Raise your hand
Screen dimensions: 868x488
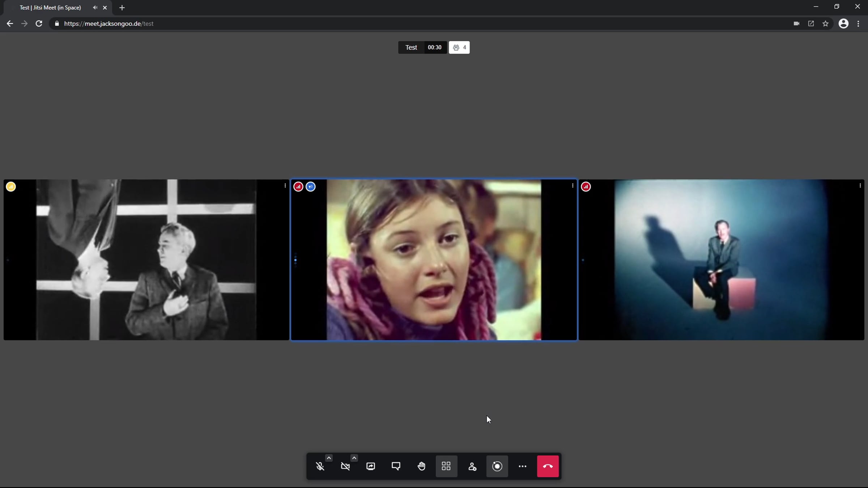421,466
